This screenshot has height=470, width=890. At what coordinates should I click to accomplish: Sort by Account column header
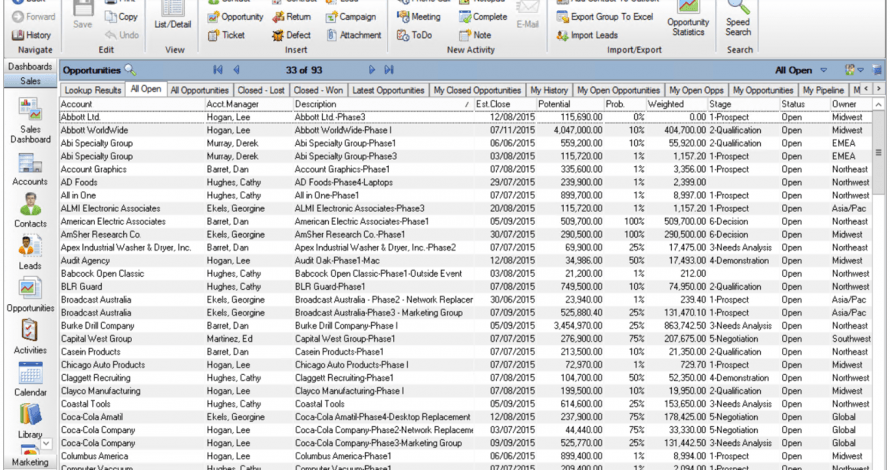coord(132,104)
